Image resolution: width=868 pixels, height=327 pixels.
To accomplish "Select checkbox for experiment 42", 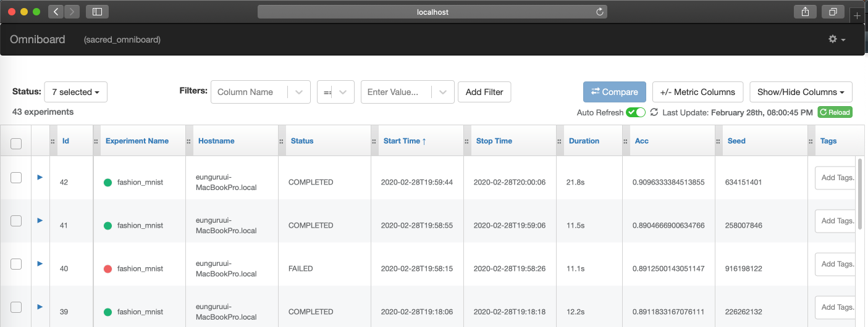I will pos(16,178).
